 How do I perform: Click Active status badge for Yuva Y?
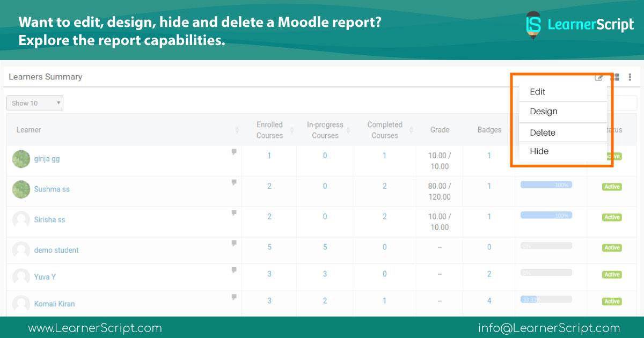612,275
